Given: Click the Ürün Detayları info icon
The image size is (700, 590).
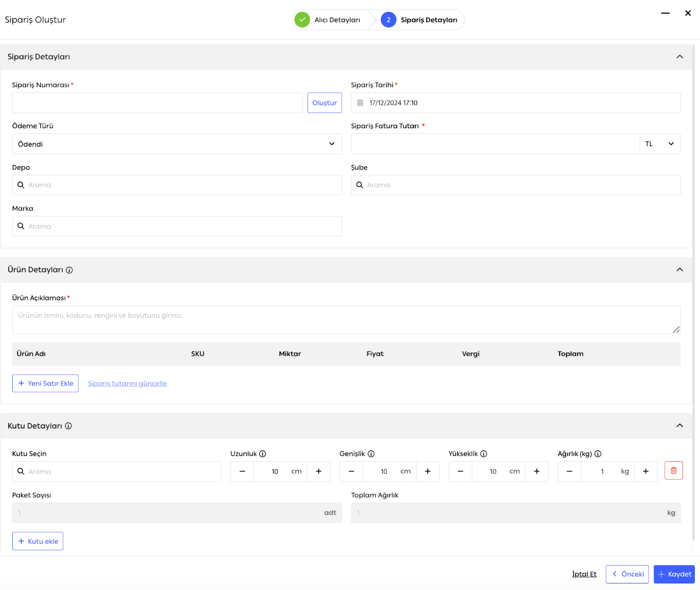Looking at the screenshot, I should point(69,270).
